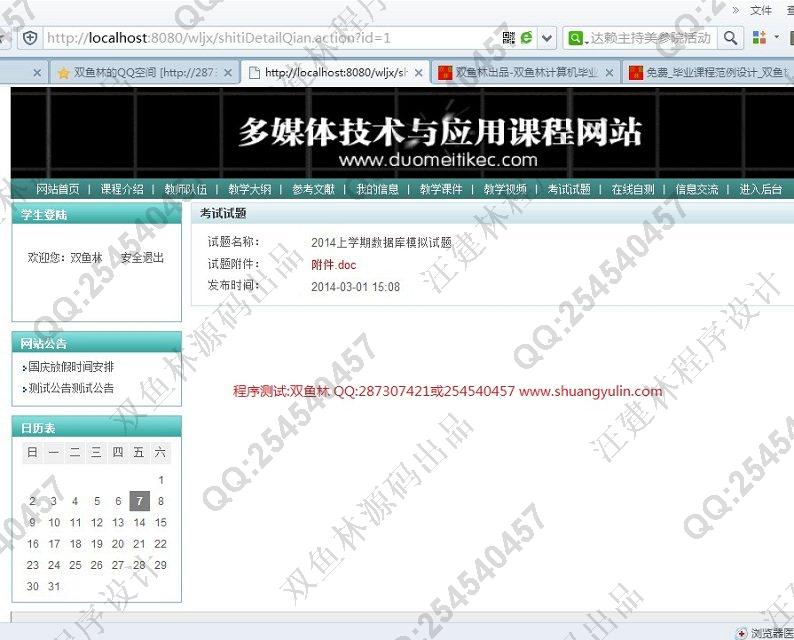The width and height of the screenshot is (794, 640).
Task: Click the 安全退出 logout link
Action: [x=142, y=258]
